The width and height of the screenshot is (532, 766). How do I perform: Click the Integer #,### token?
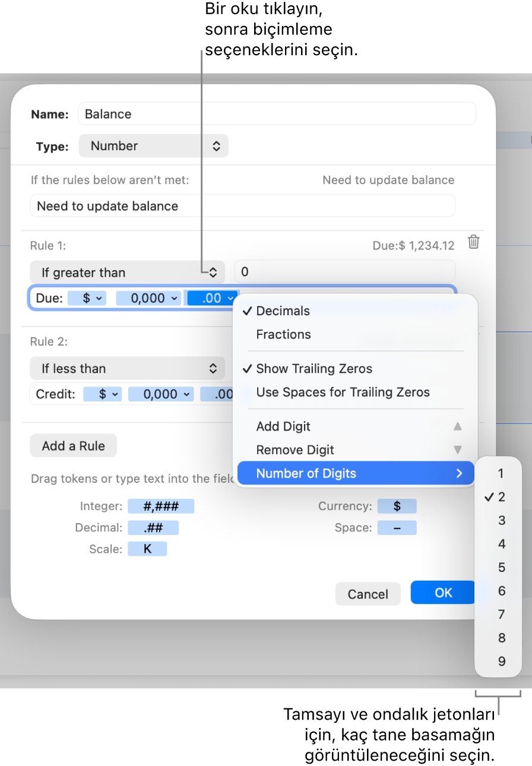[x=161, y=507]
